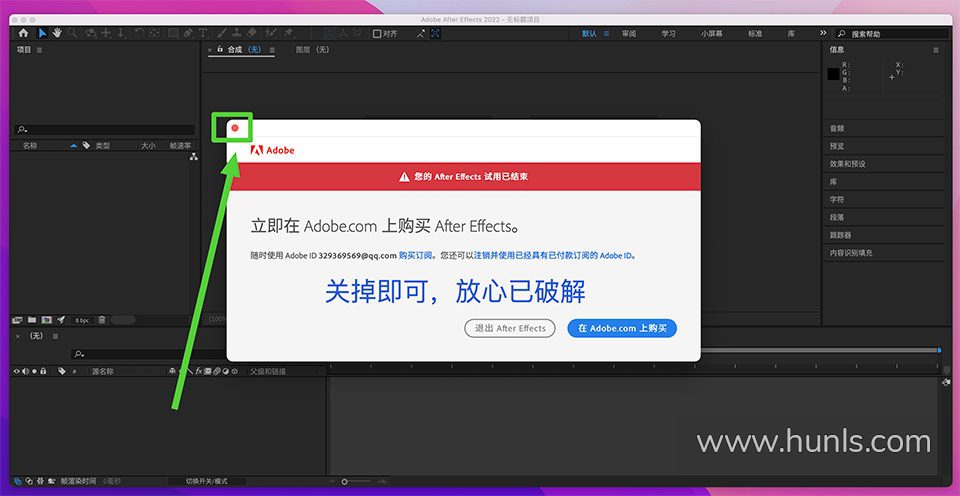The width and height of the screenshot is (960, 496).
Task: Show more workspaces via double chevron
Action: (823, 33)
